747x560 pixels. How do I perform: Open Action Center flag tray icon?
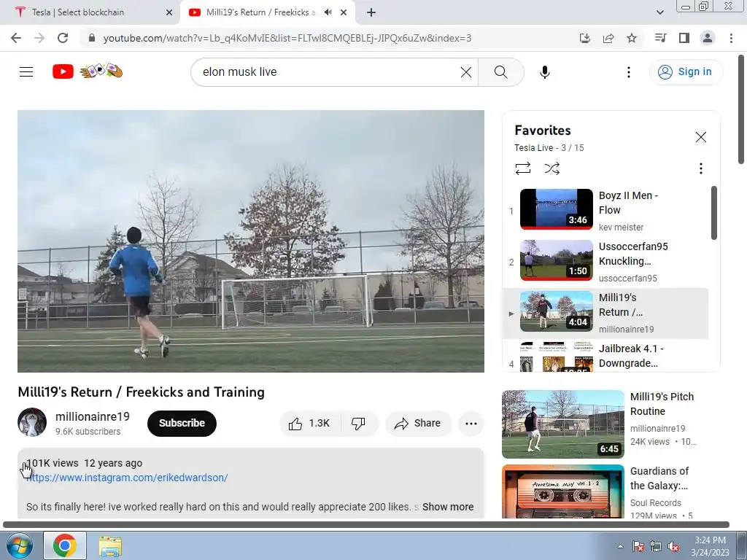(638, 546)
